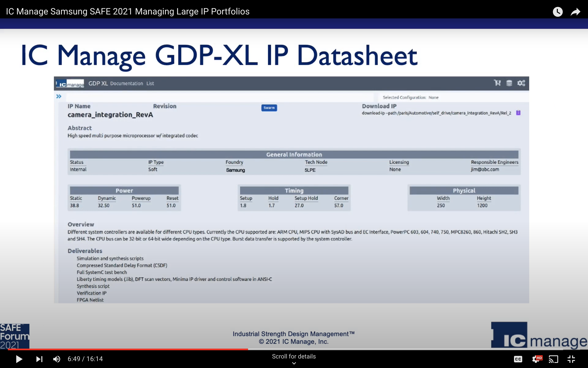
Task: Select the camera_integration_RevA IP name
Action: [110, 115]
